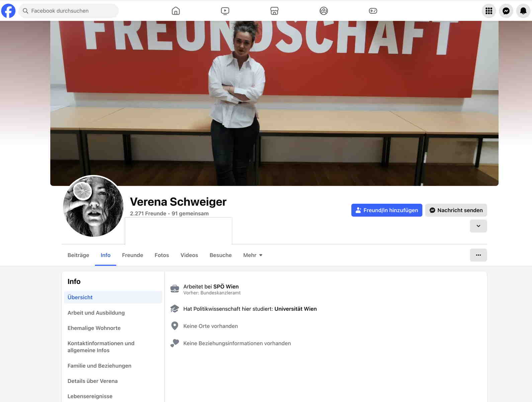Open the apps grid menu icon
The width and height of the screenshot is (532, 402).
(489, 11)
